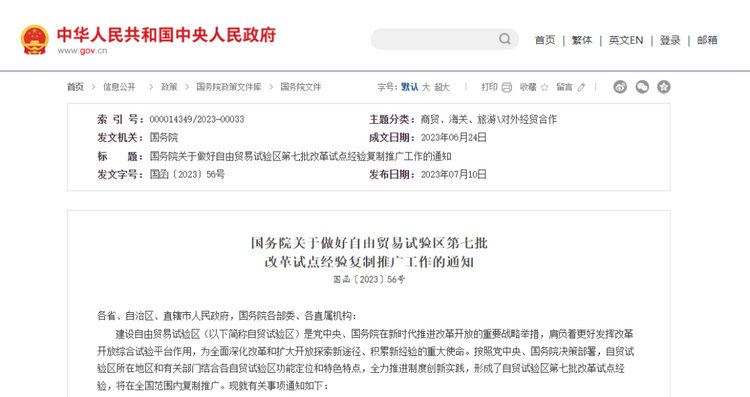Image resolution: width=750 pixels, height=397 pixels.
Task: Click the document title in the 标题 row
Action: (300, 156)
